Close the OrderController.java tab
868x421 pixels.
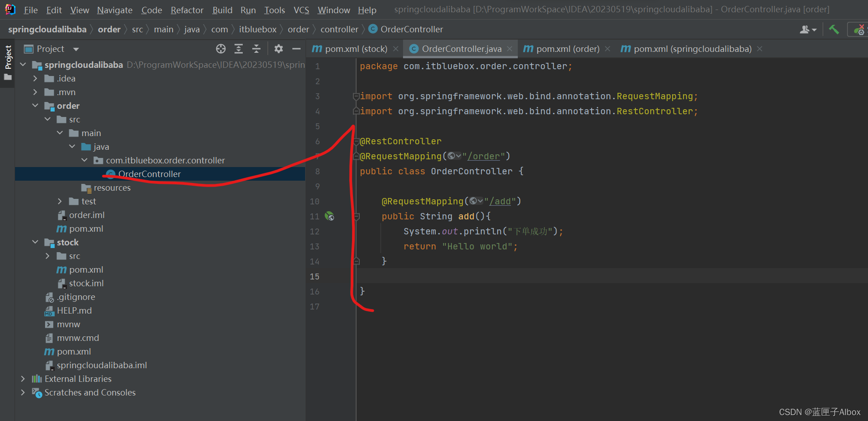pos(510,49)
